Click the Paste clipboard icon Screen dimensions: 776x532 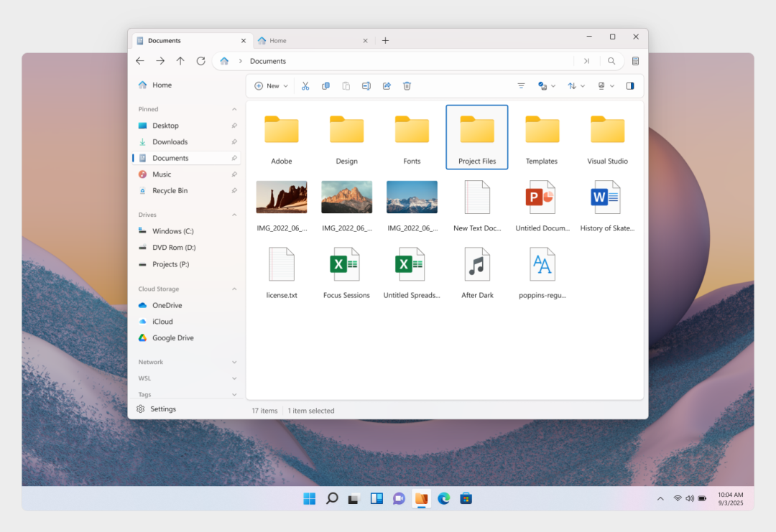pos(346,86)
